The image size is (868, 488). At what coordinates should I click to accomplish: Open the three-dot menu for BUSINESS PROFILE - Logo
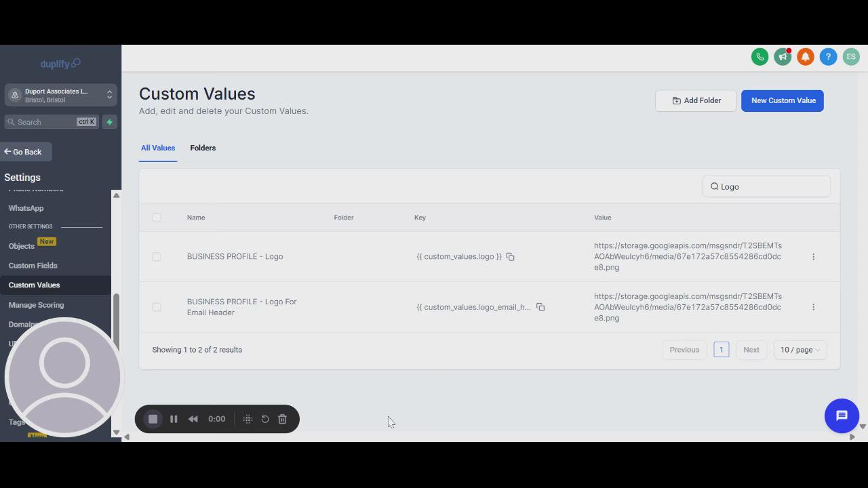point(814,257)
